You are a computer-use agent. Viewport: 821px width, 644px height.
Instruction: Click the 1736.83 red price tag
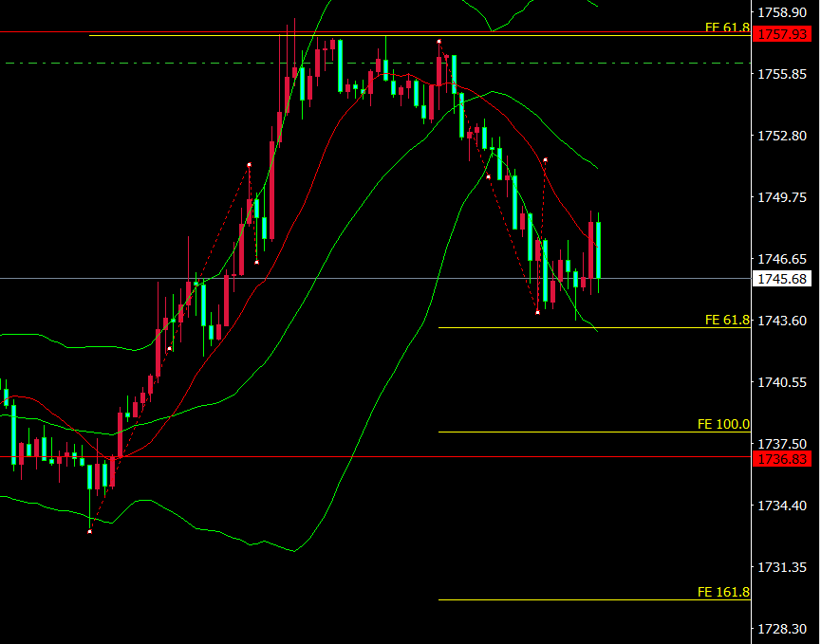[782, 459]
